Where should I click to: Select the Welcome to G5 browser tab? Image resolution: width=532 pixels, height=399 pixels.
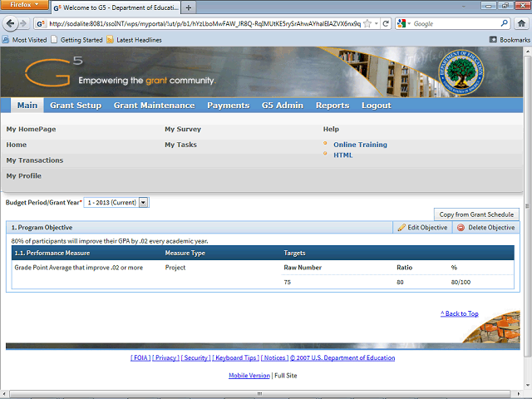point(116,7)
